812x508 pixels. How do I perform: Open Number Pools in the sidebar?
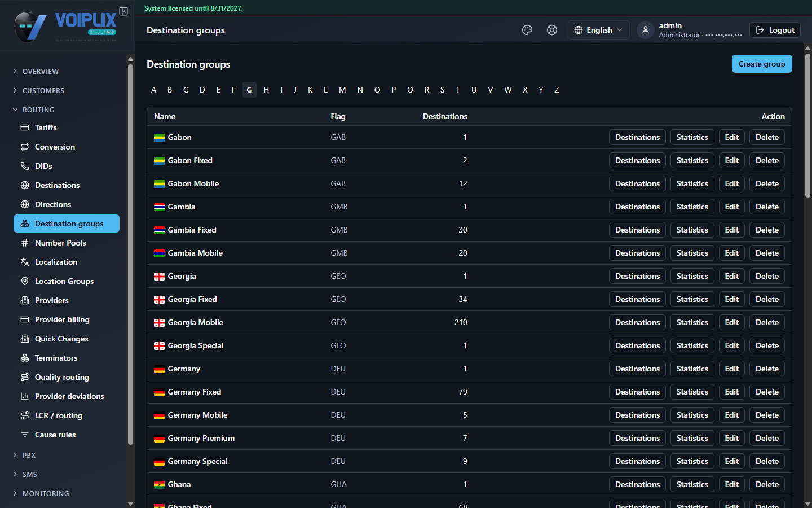(x=67, y=243)
